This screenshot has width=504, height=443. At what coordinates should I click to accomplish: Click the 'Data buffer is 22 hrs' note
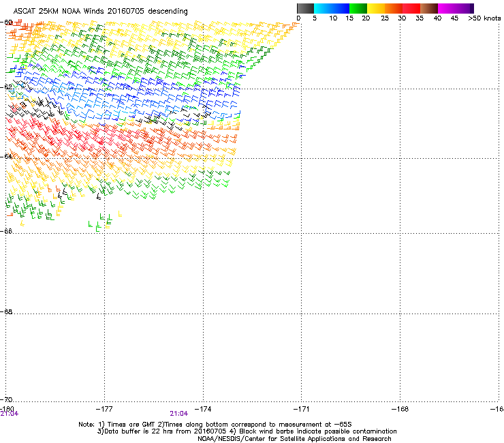pyautogui.click(x=247, y=431)
